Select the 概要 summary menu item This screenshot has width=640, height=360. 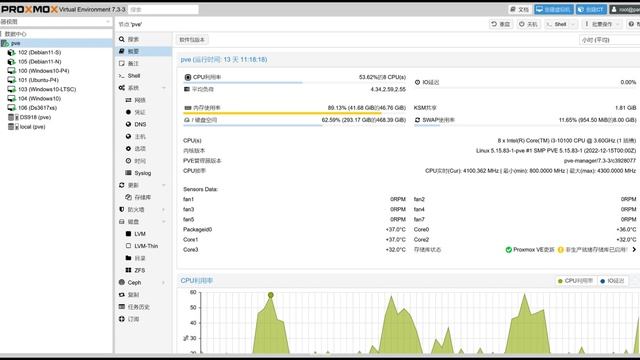coord(143,51)
